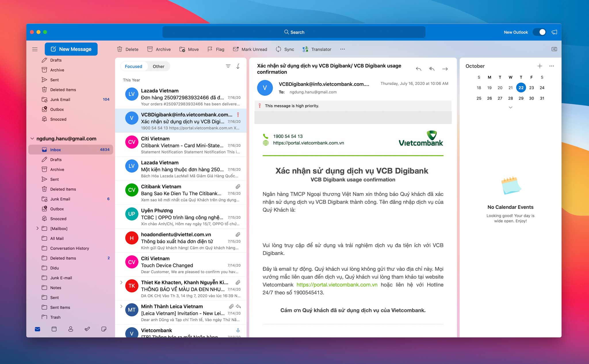Image resolution: width=589 pixels, height=364 pixels.
Task: Switch to the Other tab
Action: click(158, 66)
